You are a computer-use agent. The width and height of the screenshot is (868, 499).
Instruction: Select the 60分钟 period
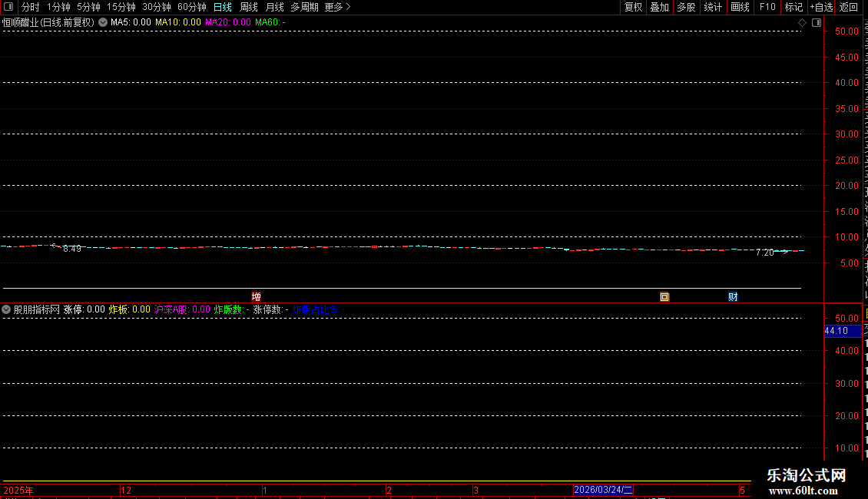tap(191, 7)
